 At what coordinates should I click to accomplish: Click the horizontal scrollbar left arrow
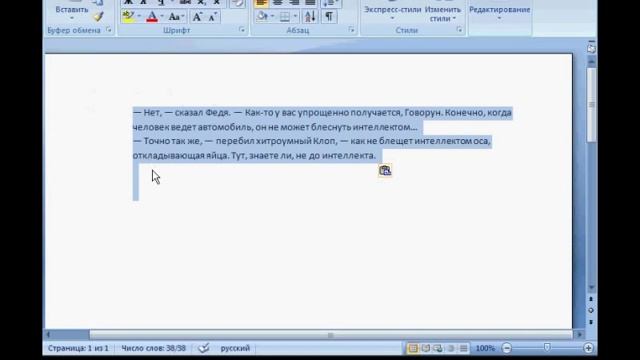coord(48,335)
